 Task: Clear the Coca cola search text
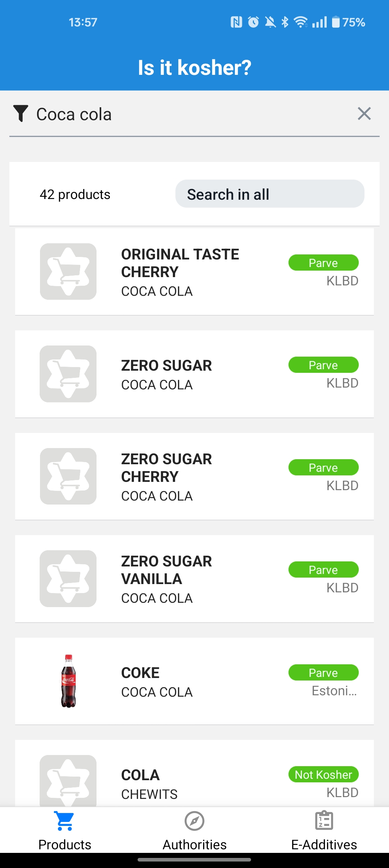tap(364, 114)
